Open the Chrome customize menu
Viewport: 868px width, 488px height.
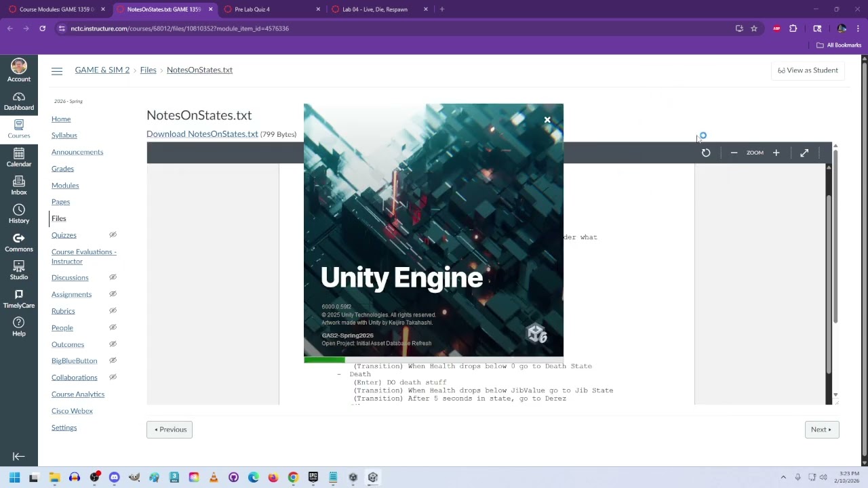[858, 28]
